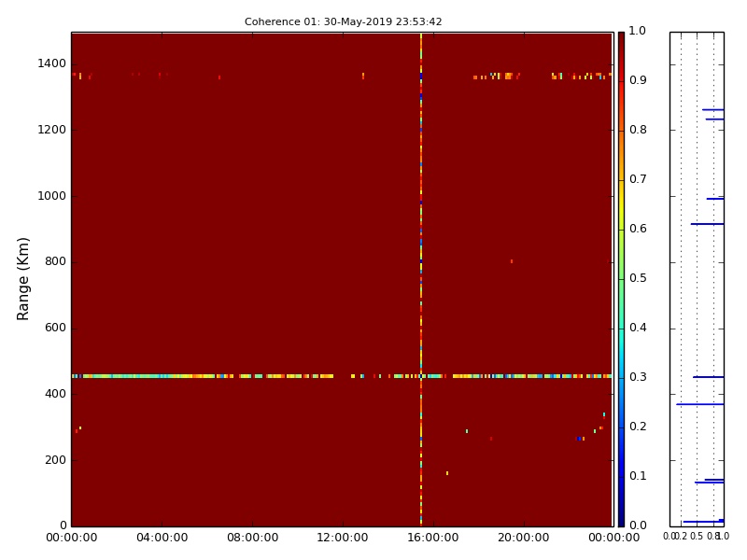This screenshot has height=560, width=747.
Task: Click the longest profile line near 370 km in side panel
Action: tap(700, 404)
